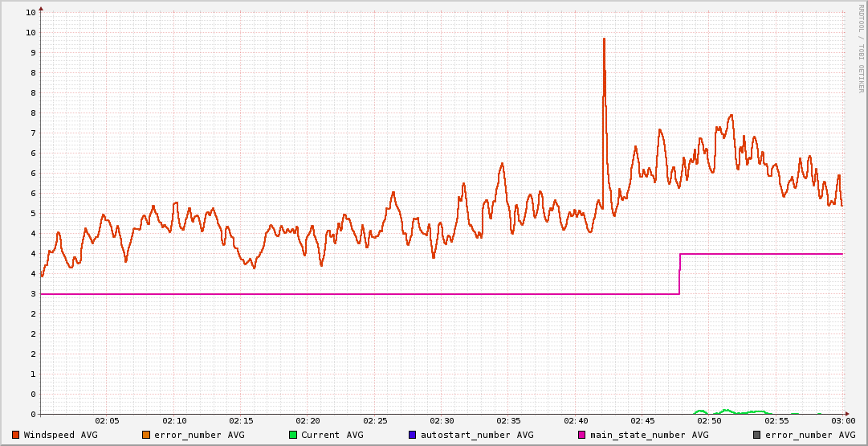Click the dark gray error_number AVG swatch
Screen dimensions: 868x446
(x=757, y=435)
